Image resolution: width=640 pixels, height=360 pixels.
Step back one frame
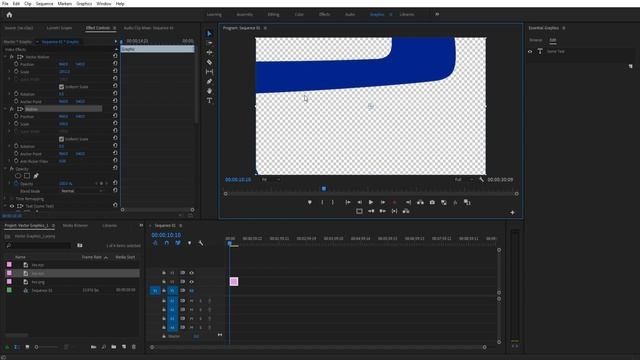tap(359, 202)
